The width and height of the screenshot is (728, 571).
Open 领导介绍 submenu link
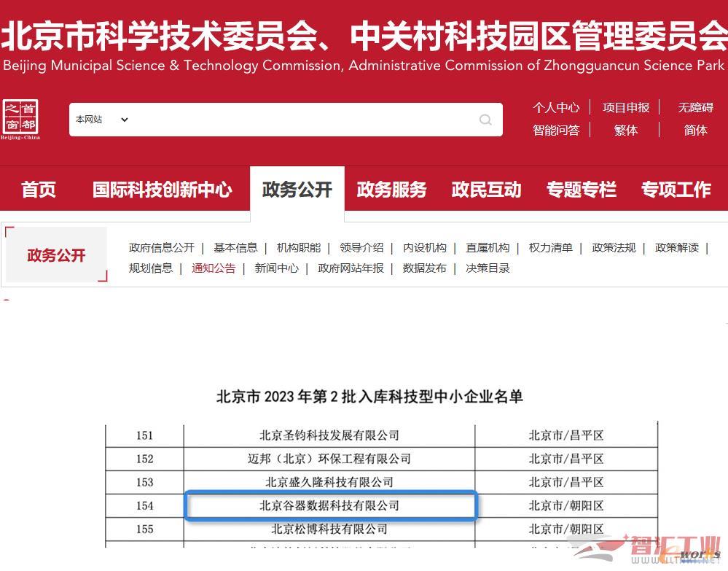pos(361,248)
